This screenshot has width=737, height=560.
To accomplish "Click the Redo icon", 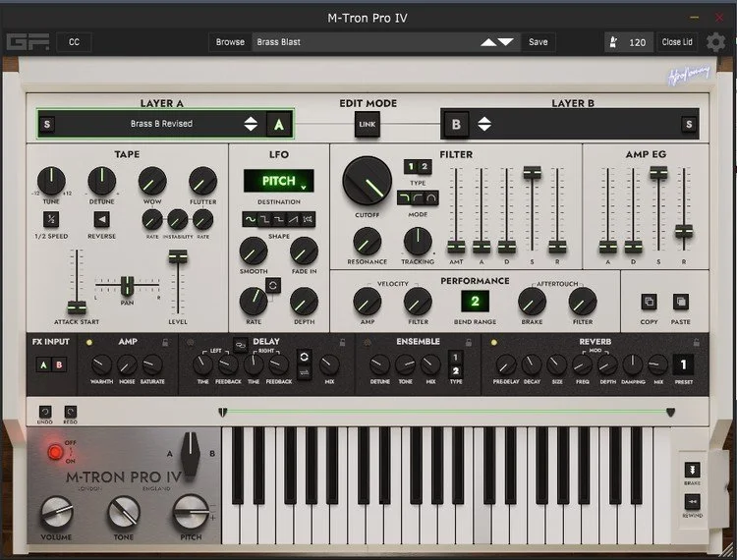I will coord(71,412).
